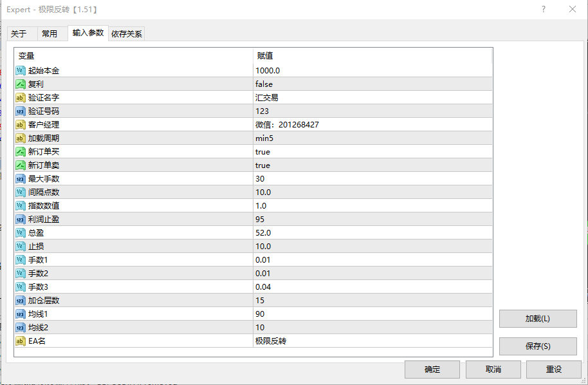Click the string icon beside 加载周期
Screen dimensions: 588x385
point(21,138)
